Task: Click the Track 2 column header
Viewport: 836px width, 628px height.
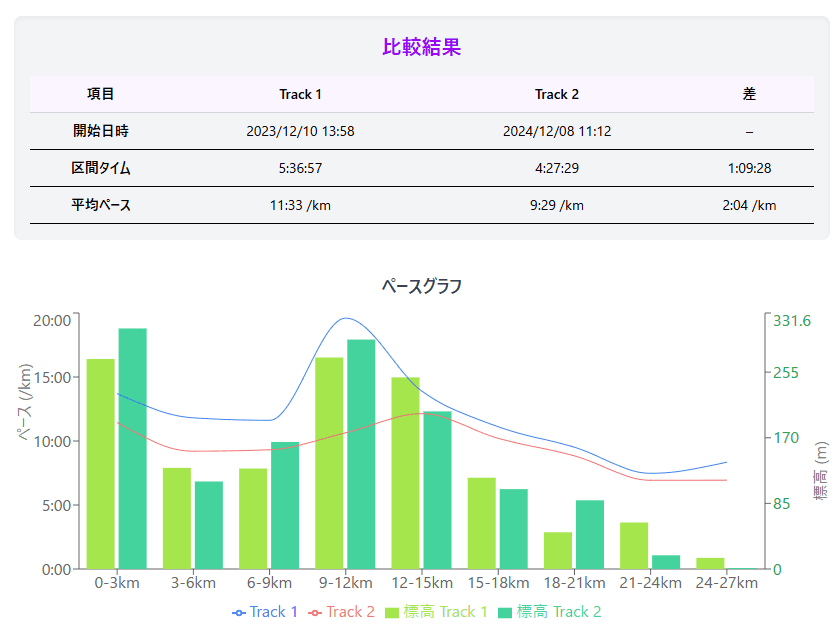Action: pos(557,94)
